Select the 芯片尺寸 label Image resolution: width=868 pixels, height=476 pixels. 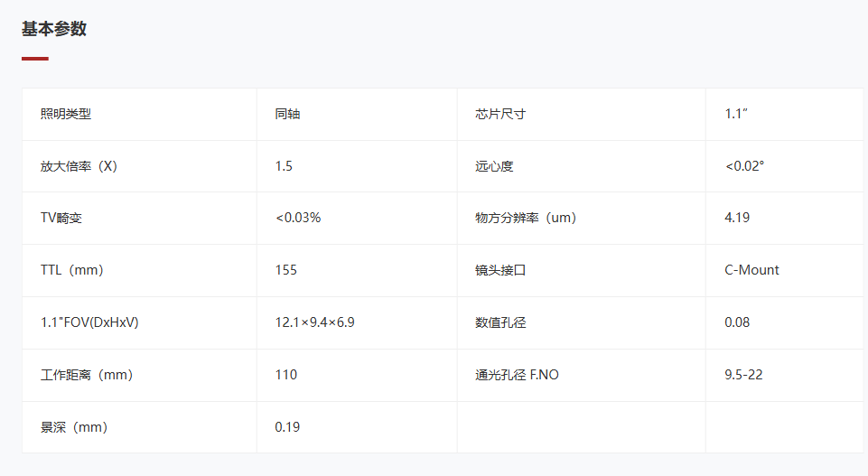click(499, 114)
